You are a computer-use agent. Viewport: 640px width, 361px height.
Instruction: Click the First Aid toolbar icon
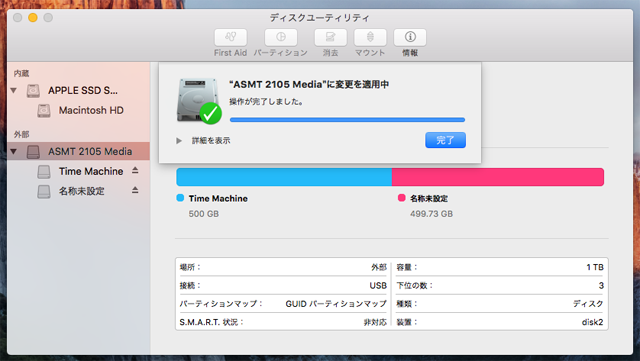231,38
